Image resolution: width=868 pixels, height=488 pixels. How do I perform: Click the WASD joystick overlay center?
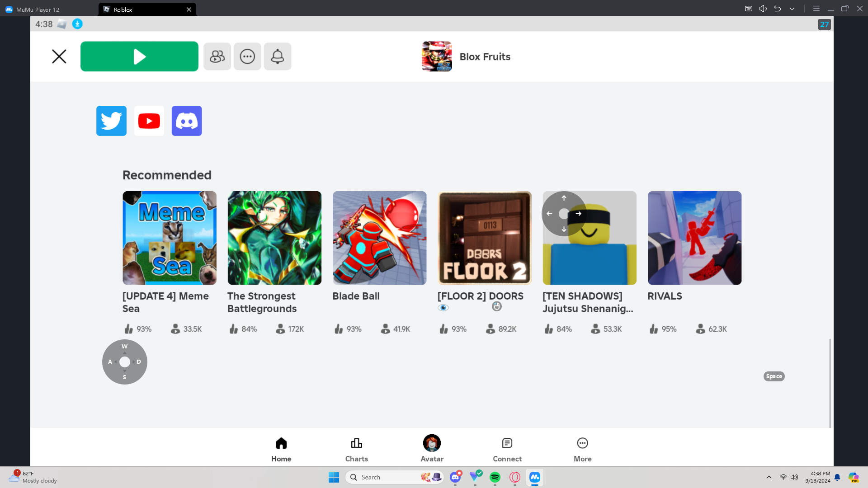pos(125,362)
